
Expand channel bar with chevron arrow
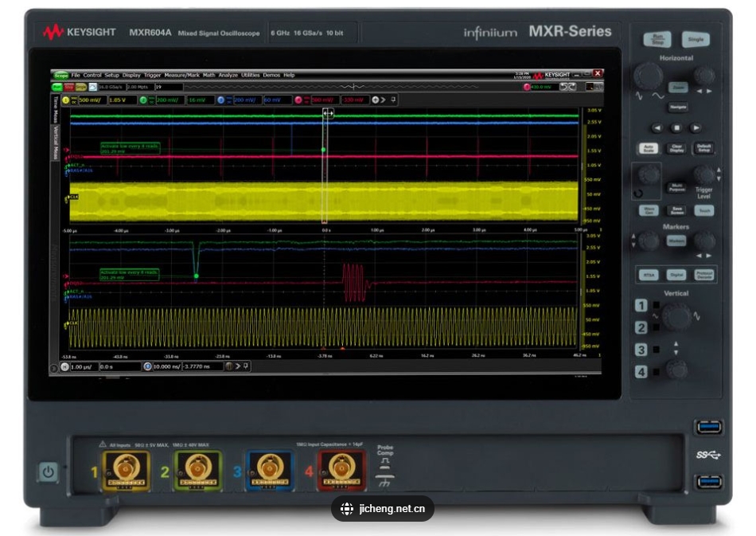coord(384,100)
